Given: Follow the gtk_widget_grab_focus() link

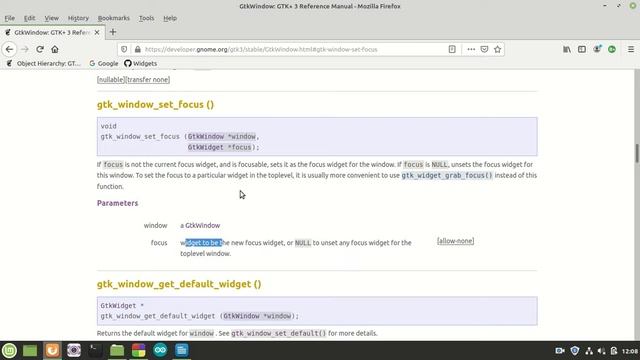Looking at the screenshot, I should (447, 175).
